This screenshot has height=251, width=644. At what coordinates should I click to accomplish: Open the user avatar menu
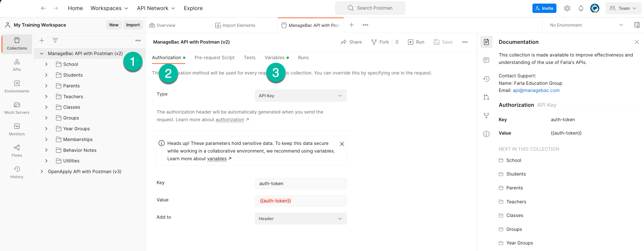(595, 8)
